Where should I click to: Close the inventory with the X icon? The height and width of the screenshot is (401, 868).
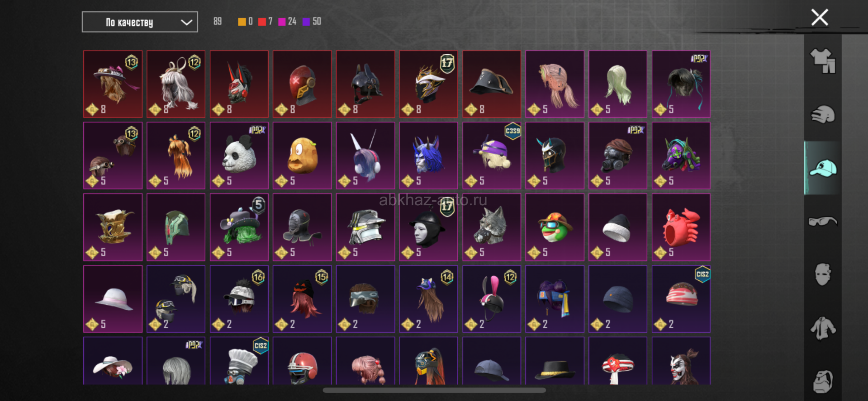tap(820, 18)
